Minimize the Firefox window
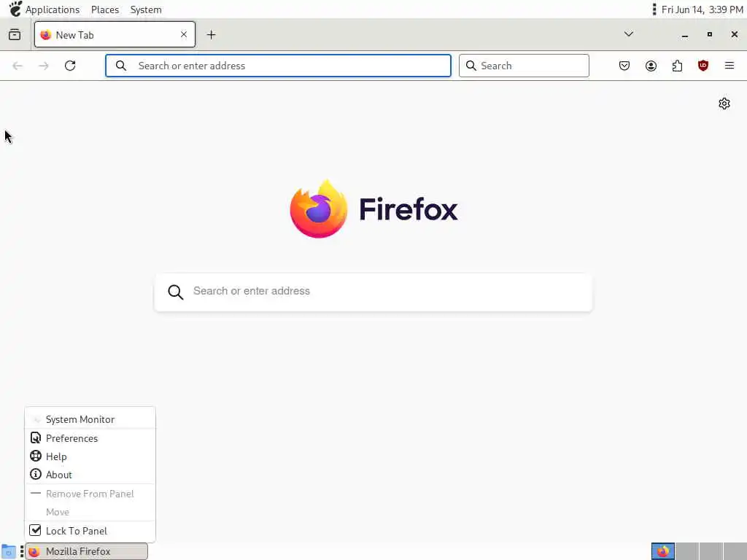Image resolution: width=747 pixels, height=560 pixels. pos(684,35)
